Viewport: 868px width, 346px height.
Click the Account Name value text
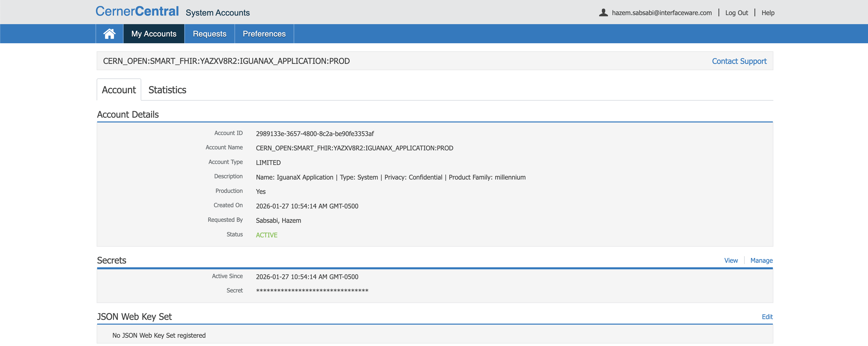354,148
